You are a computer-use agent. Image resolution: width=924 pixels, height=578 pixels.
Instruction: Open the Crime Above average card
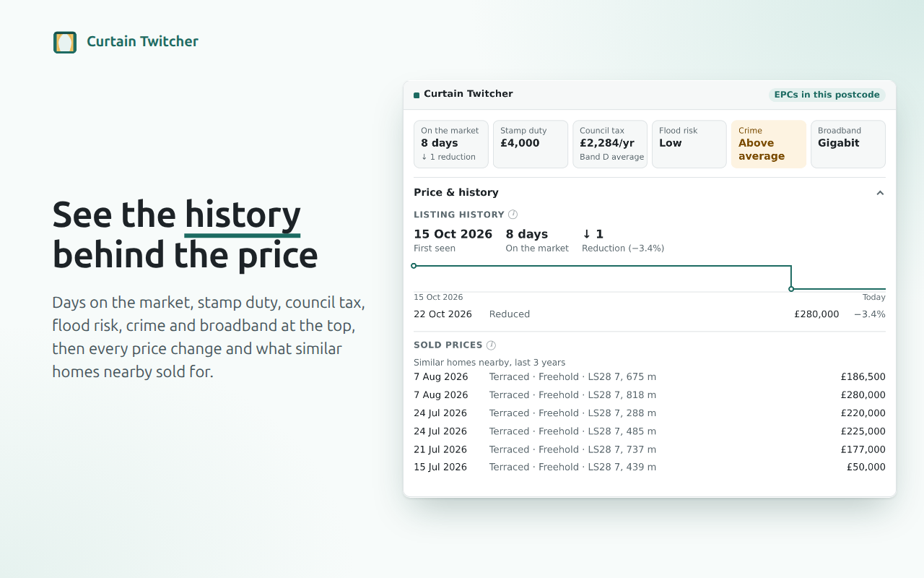[x=769, y=144]
